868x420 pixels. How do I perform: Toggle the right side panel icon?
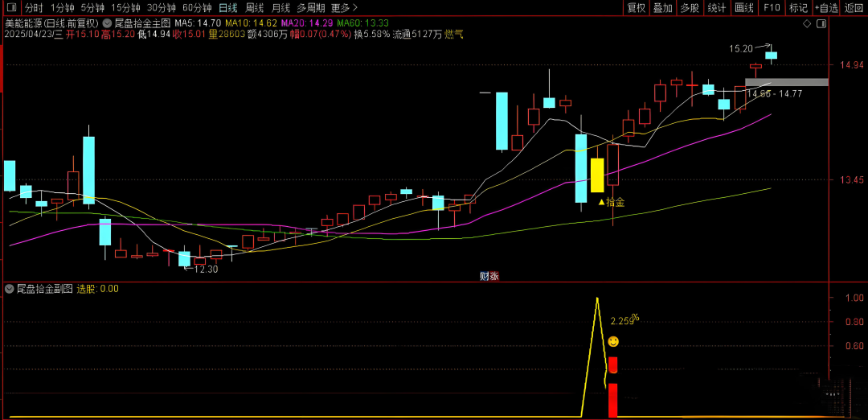click(x=820, y=24)
